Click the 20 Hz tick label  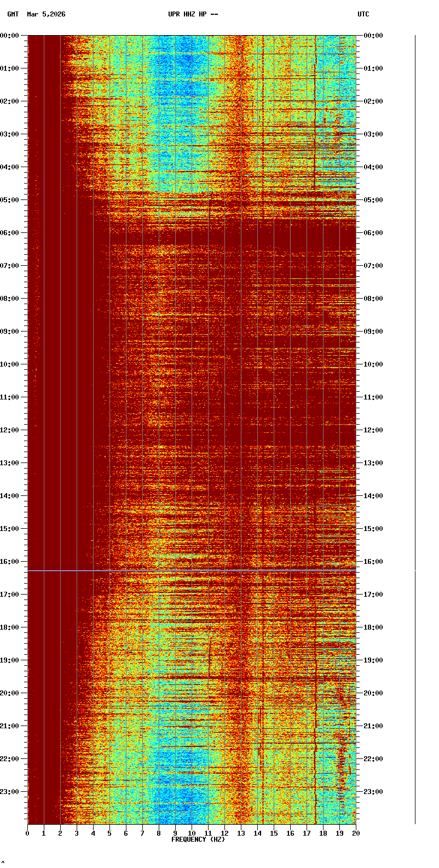(356, 833)
